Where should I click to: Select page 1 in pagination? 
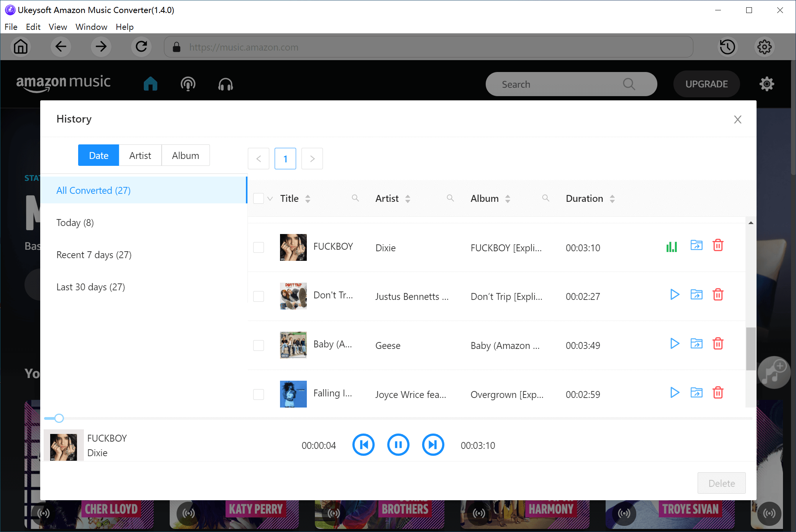coord(285,159)
